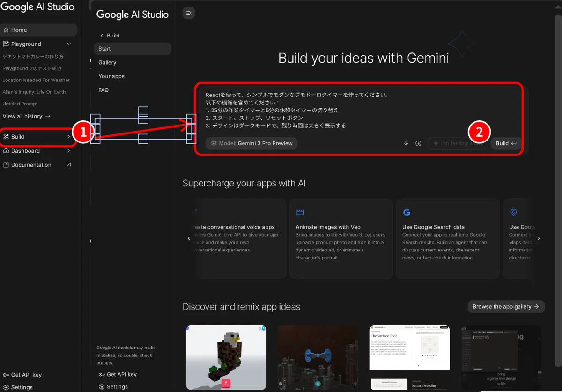Open Your apps in the Build menu
The width and height of the screenshot is (562, 392).
click(111, 76)
